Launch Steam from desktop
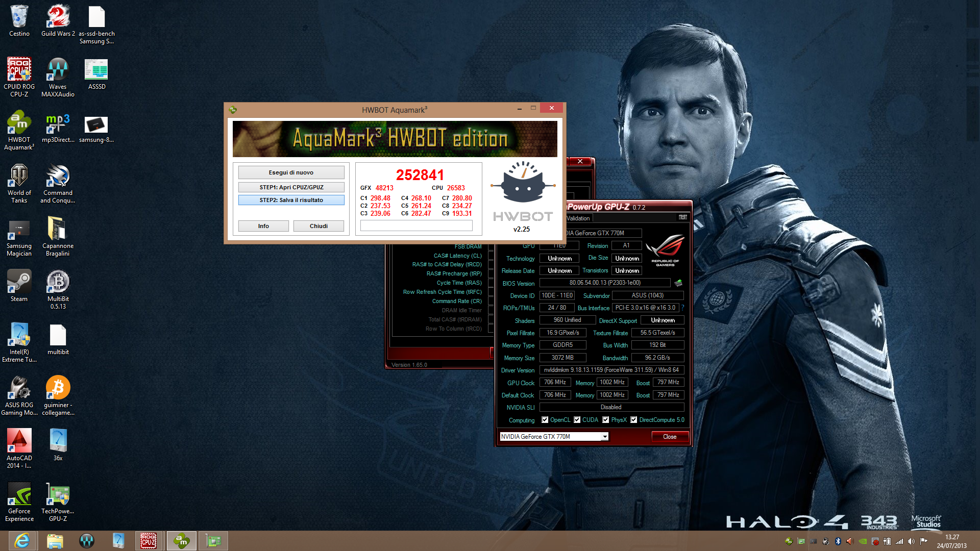Viewport: 980px width, 551px height. coord(19,286)
